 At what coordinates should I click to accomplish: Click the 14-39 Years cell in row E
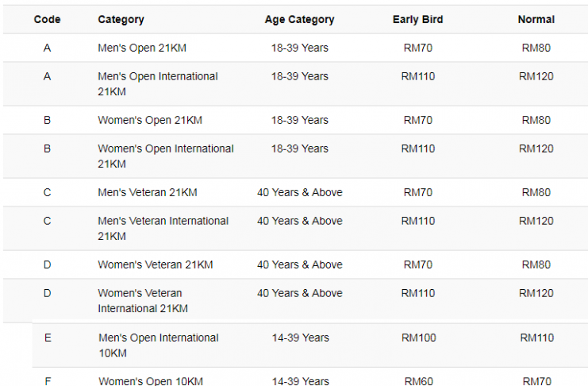point(301,338)
